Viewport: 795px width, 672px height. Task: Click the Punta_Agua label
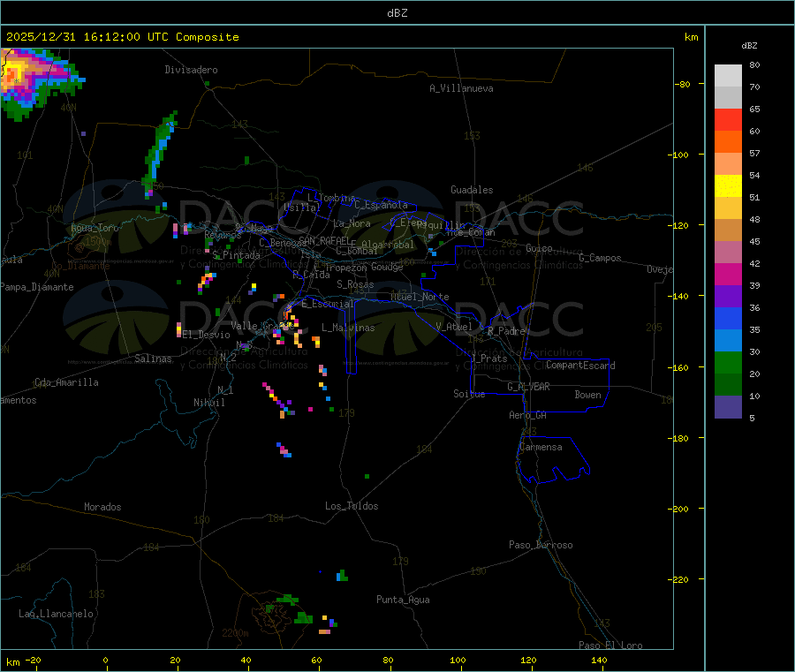(403, 600)
